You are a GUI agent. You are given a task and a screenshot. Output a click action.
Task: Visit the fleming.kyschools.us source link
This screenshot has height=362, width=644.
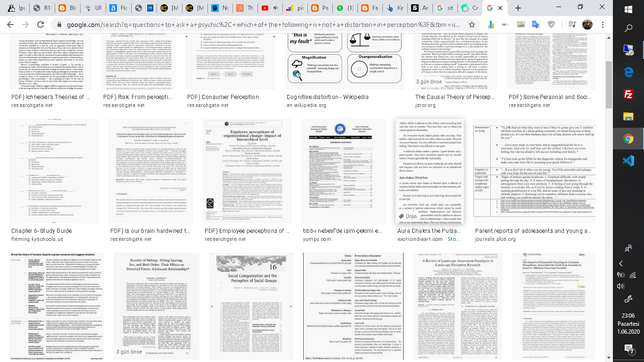pyautogui.click(x=37, y=239)
